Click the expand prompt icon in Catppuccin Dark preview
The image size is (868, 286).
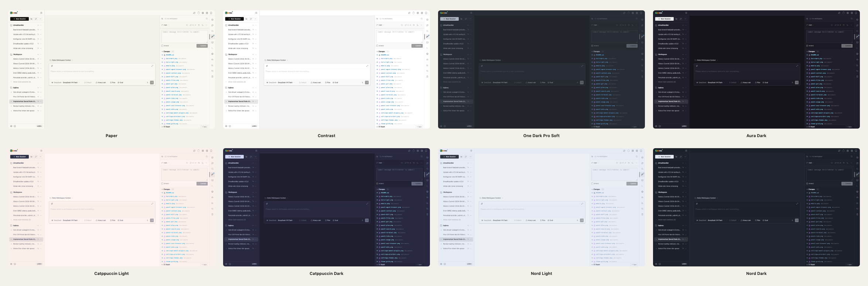[367, 204]
